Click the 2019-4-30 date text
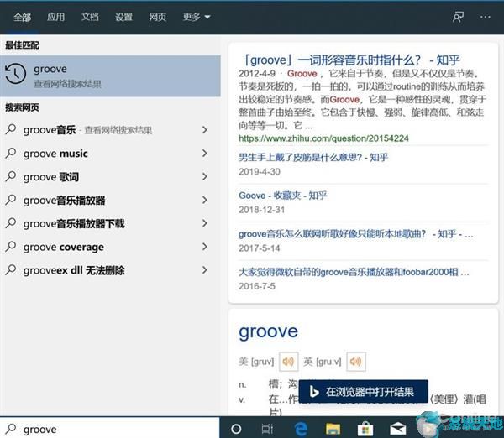Viewport: 504px width, 438px height. [260, 172]
